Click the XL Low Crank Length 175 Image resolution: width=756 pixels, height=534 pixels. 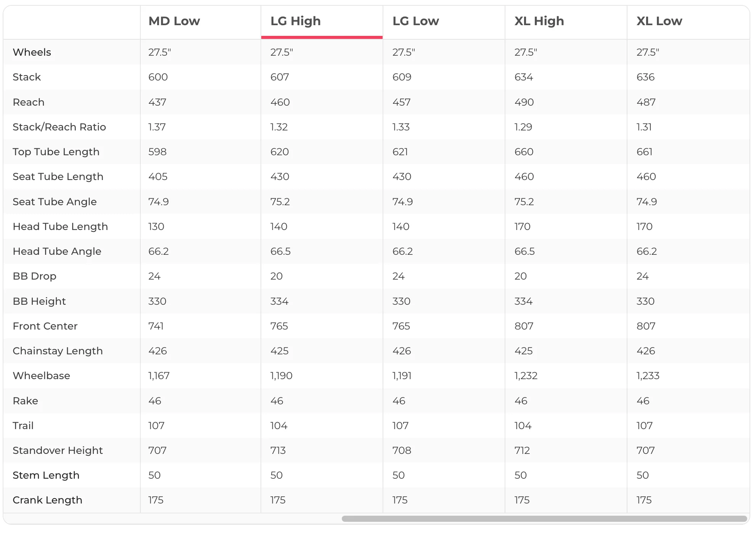[x=644, y=500]
